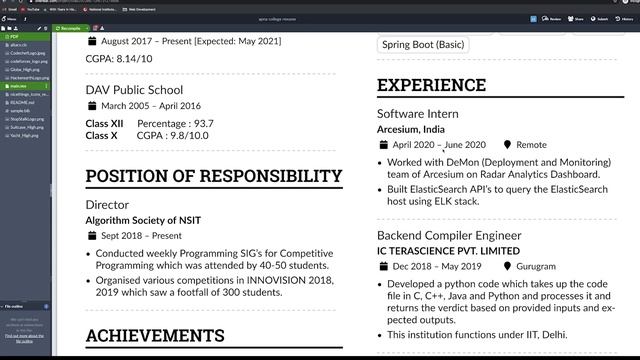640x360 pixels.
Task: Open the main.tex three-dot options menu
Action: pos(46,86)
